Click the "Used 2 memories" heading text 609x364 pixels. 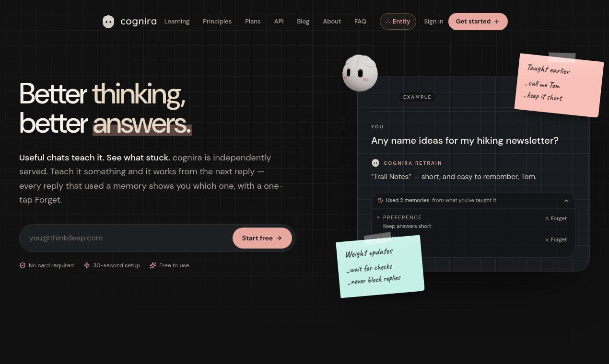tap(408, 201)
